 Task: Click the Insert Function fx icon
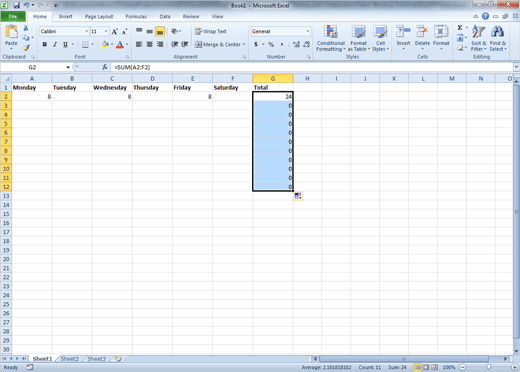point(105,67)
